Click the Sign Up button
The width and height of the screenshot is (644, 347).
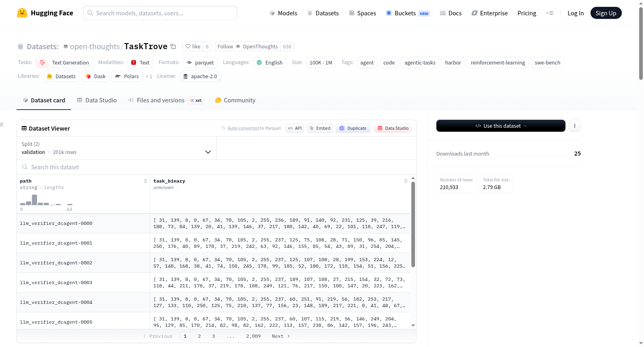tap(606, 13)
